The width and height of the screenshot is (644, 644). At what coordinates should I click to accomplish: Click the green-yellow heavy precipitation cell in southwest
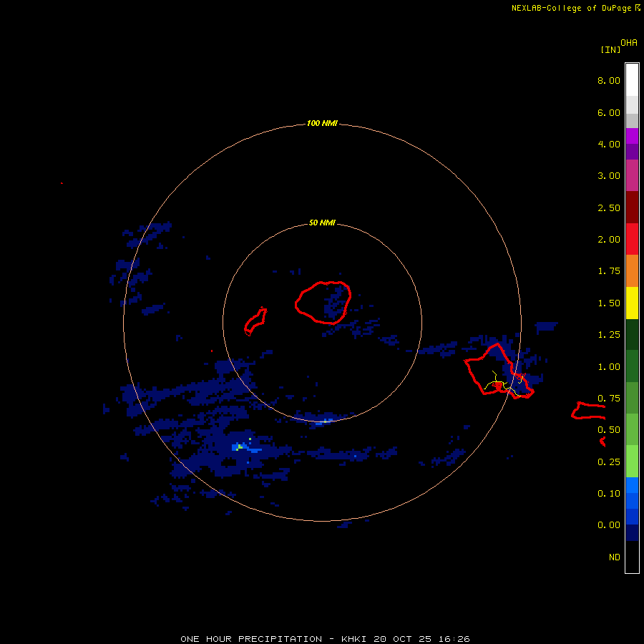pyautogui.click(x=238, y=447)
